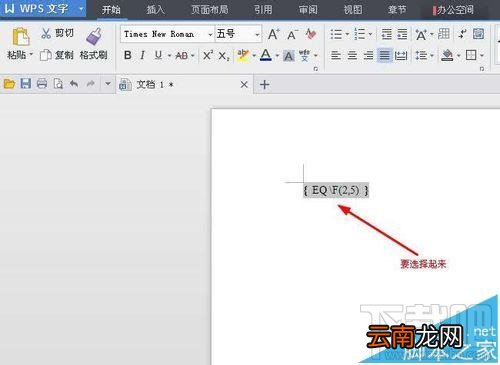Screen dimensions: 500x365
Task: Expand the quick access toolbar customize arrow
Action: point(108,83)
